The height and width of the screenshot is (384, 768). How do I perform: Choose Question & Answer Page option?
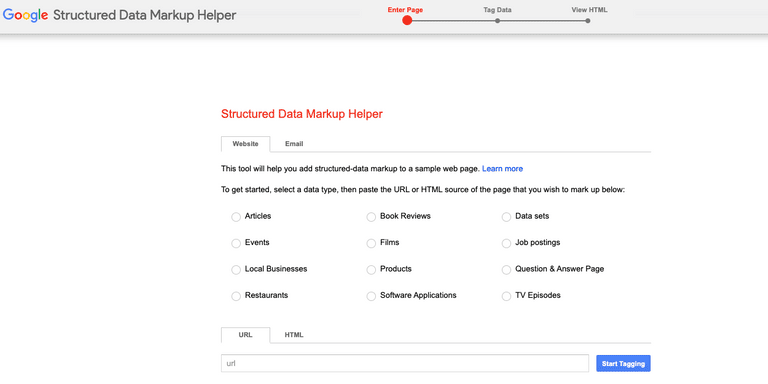coord(506,270)
